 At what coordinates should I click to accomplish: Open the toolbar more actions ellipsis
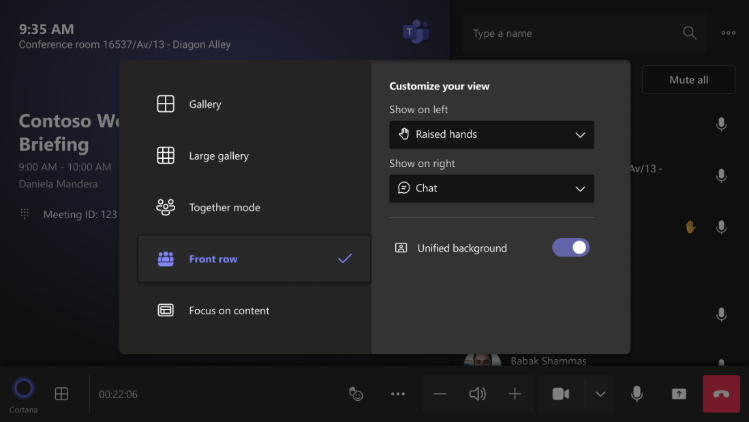(398, 394)
